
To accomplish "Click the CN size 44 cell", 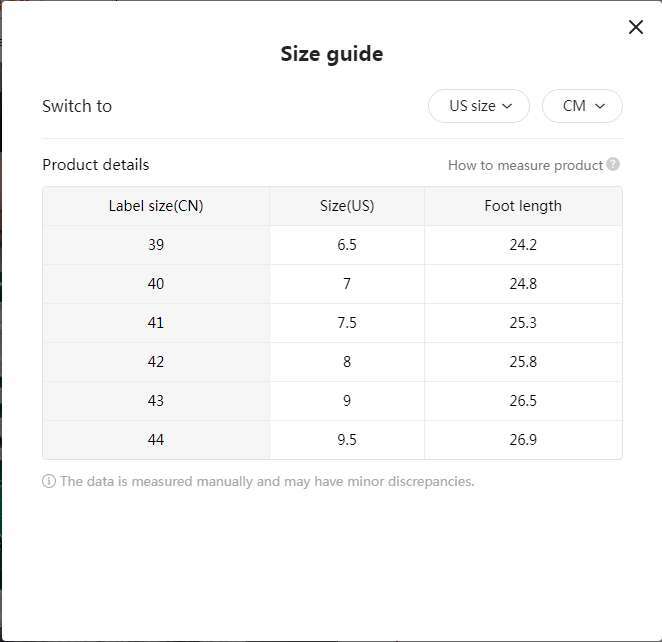I will pos(156,440).
